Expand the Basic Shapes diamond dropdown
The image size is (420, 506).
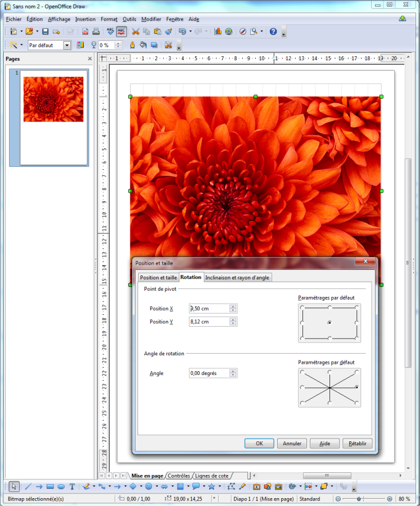[x=141, y=486]
